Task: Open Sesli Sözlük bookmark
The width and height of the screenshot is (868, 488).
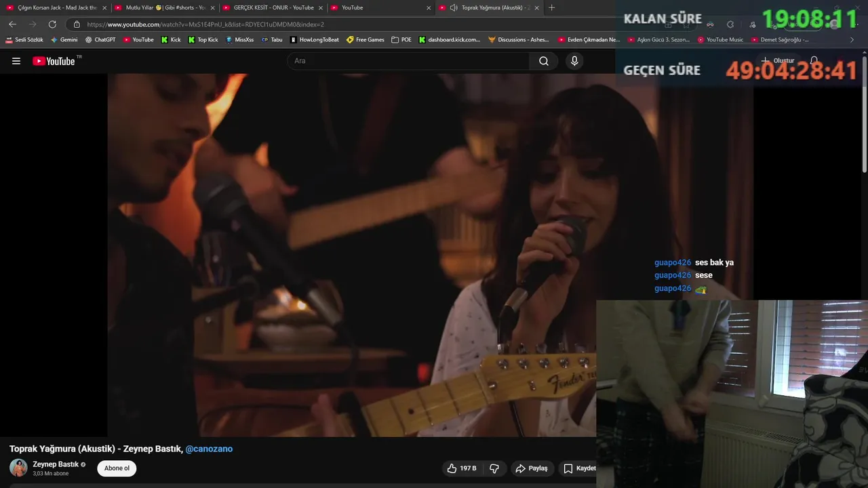Action: pos(24,40)
